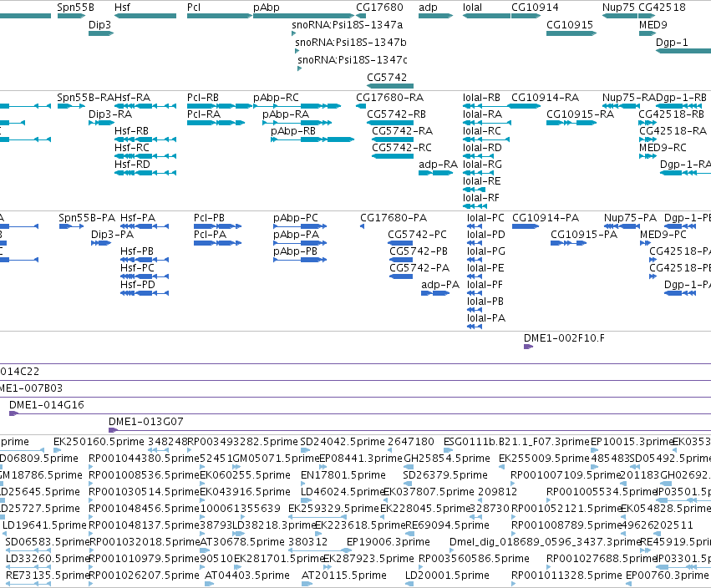This screenshot has height=588, width=711.
Task: Select the Hsf gene label in the gene track
Action: pyautogui.click(x=123, y=8)
